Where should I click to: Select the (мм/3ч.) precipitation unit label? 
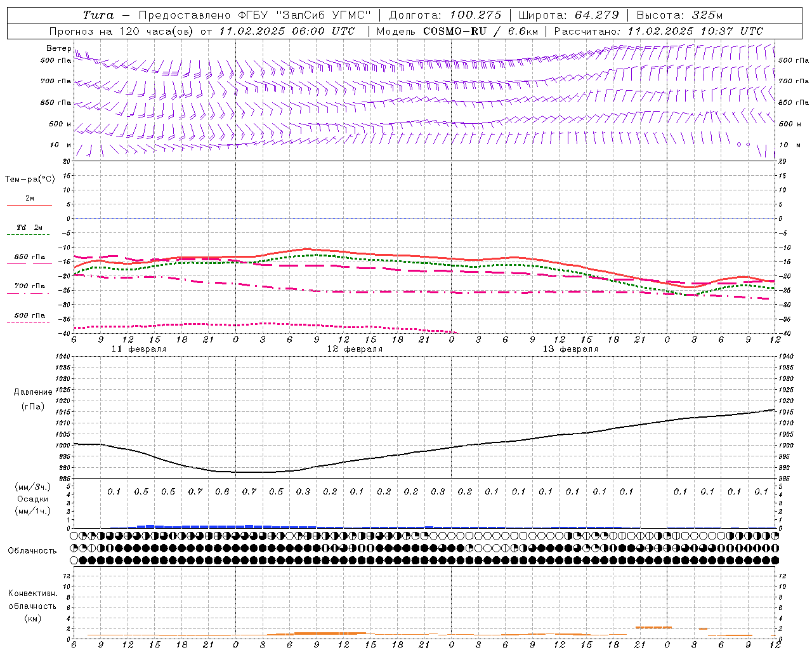(33, 487)
